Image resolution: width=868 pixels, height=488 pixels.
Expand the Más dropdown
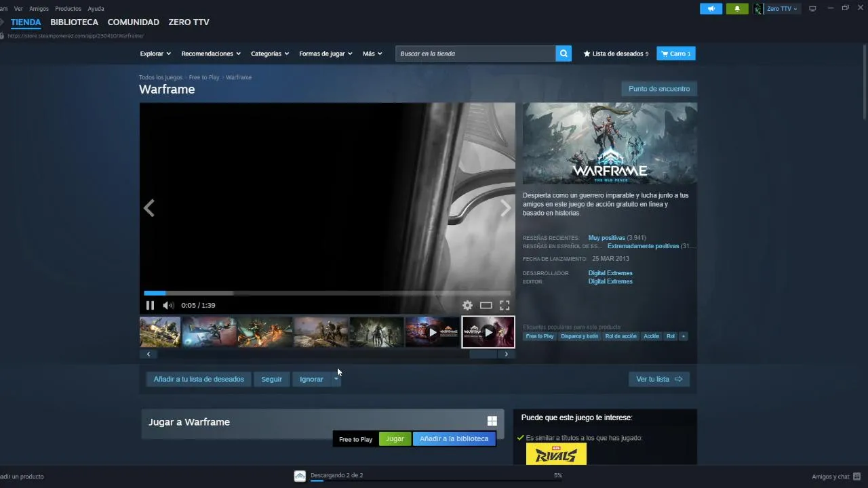[372, 54]
